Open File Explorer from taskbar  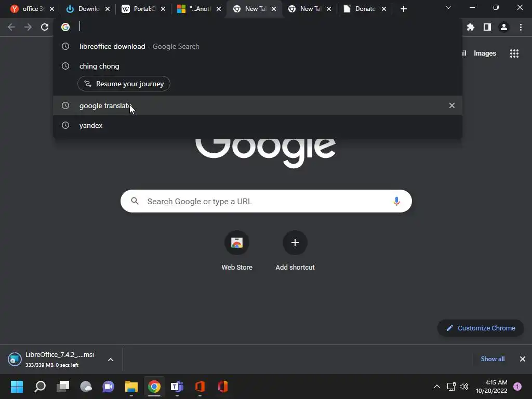pyautogui.click(x=131, y=387)
